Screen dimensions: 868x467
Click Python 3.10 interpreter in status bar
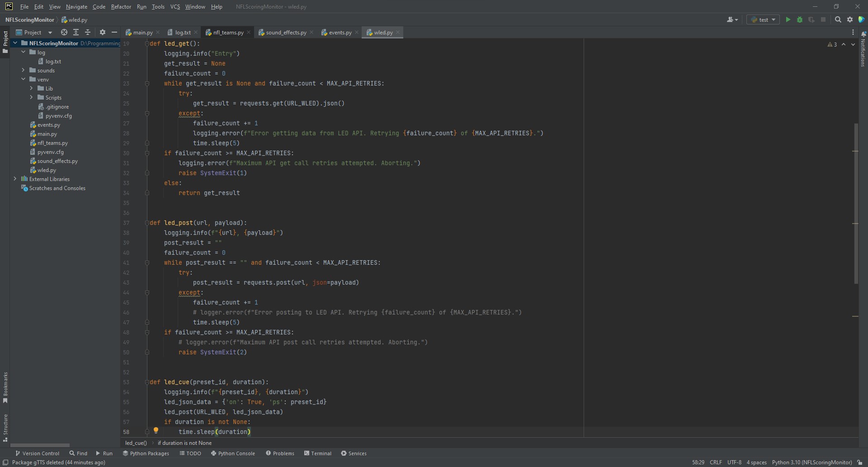tap(811, 462)
